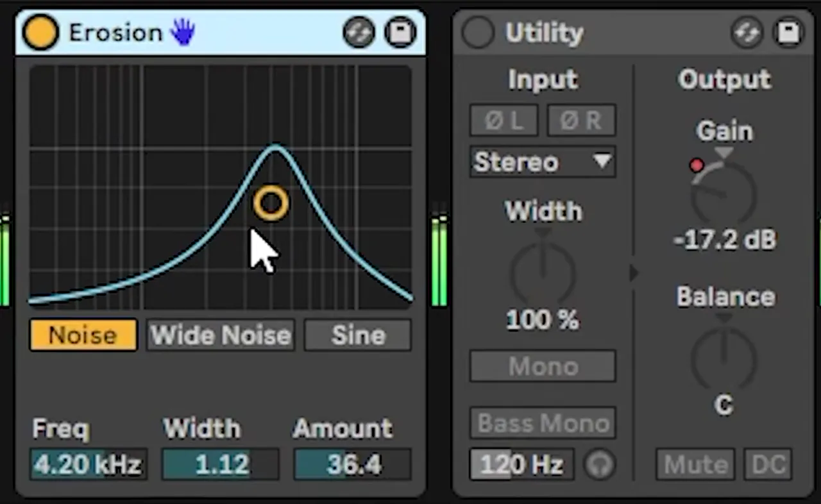Click the blue hand icon beside Erosion

coord(183,31)
